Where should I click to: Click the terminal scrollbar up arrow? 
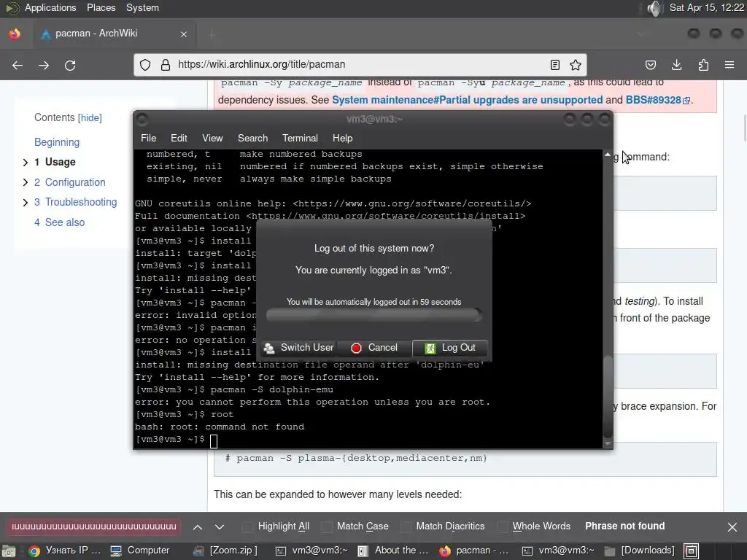pos(608,155)
